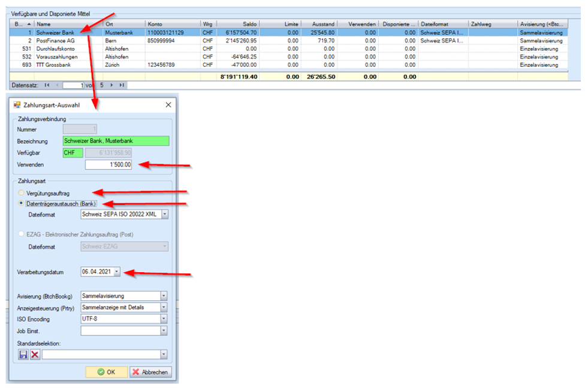Open the Verarbeitungsdatum date picker

click(x=116, y=272)
